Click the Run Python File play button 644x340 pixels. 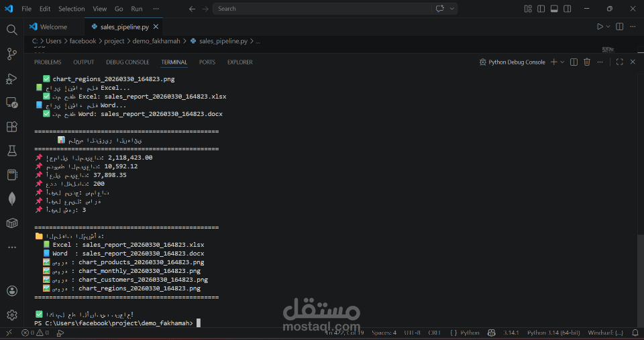[600, 27]
